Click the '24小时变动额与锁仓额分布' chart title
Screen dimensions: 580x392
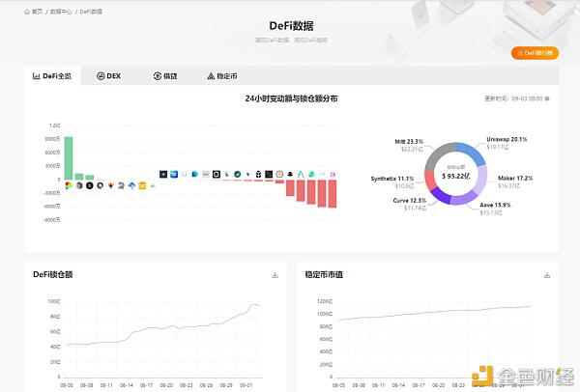[292, 98]
